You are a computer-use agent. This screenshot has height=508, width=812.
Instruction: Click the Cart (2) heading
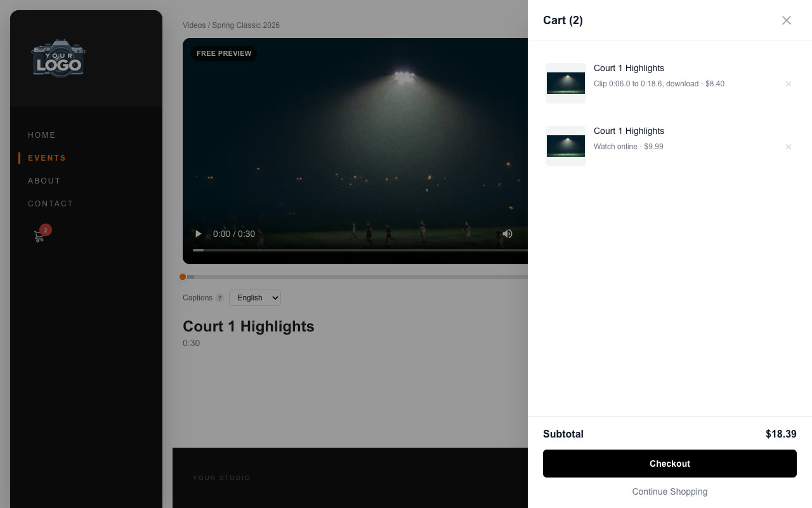(563, 20)
